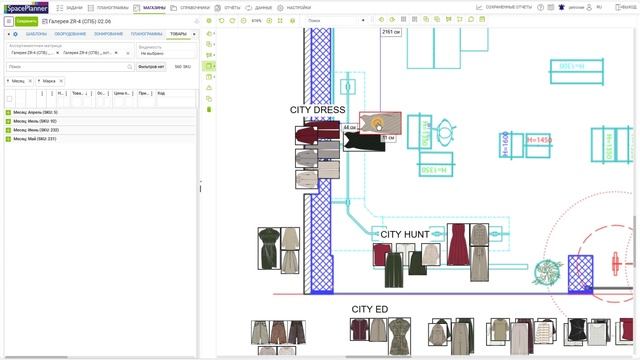Switch to the ОБОРУДОВАНИЕ tab
Image resolution: width=640 pixels, height=360 pixels.
(x=70, y=34)
